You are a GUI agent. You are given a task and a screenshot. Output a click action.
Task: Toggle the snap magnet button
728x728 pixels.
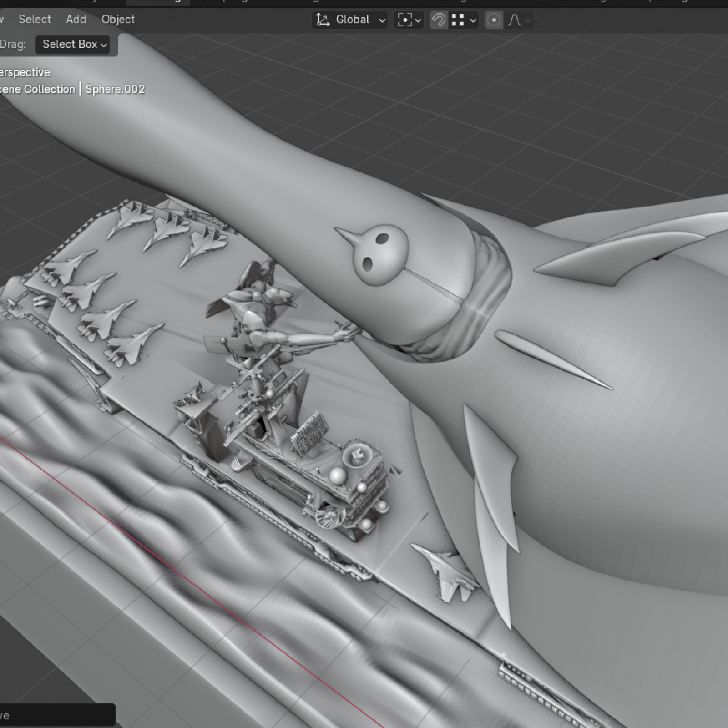point(439,20)
